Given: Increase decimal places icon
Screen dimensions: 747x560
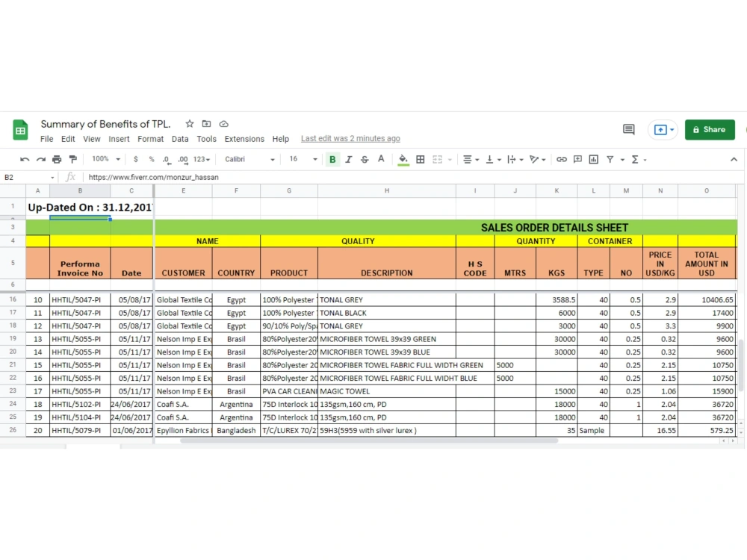Looking at the screenshot, I should 183,160.
